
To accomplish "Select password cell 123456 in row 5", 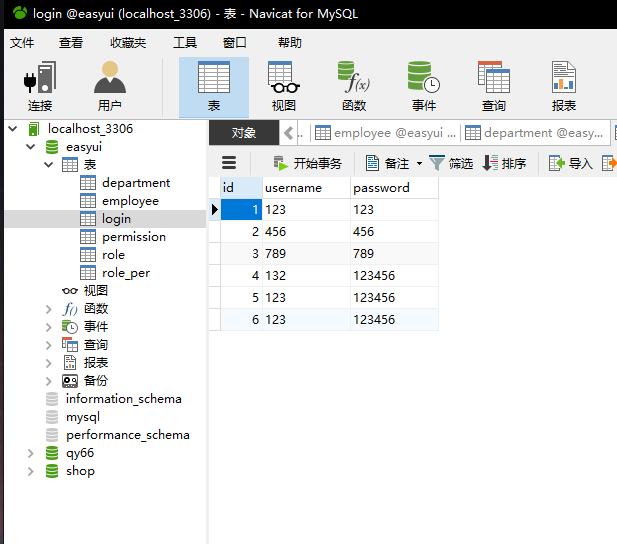I will [394, 298].
